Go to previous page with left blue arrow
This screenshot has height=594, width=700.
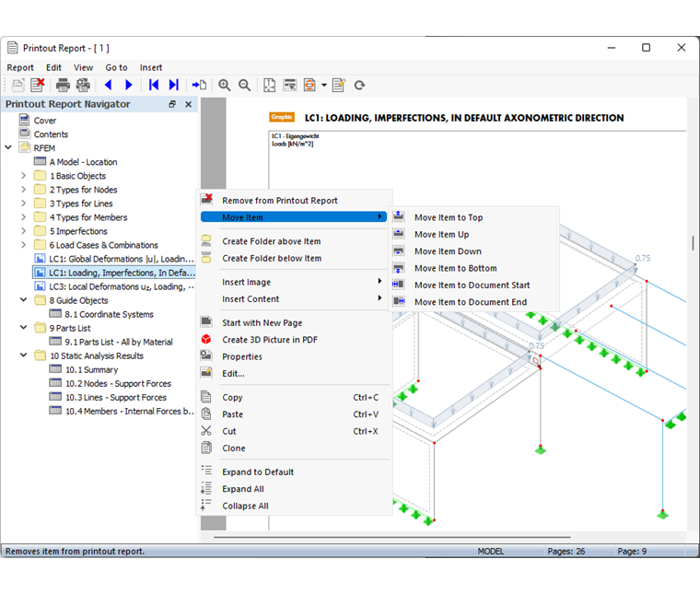pos(109,85)
